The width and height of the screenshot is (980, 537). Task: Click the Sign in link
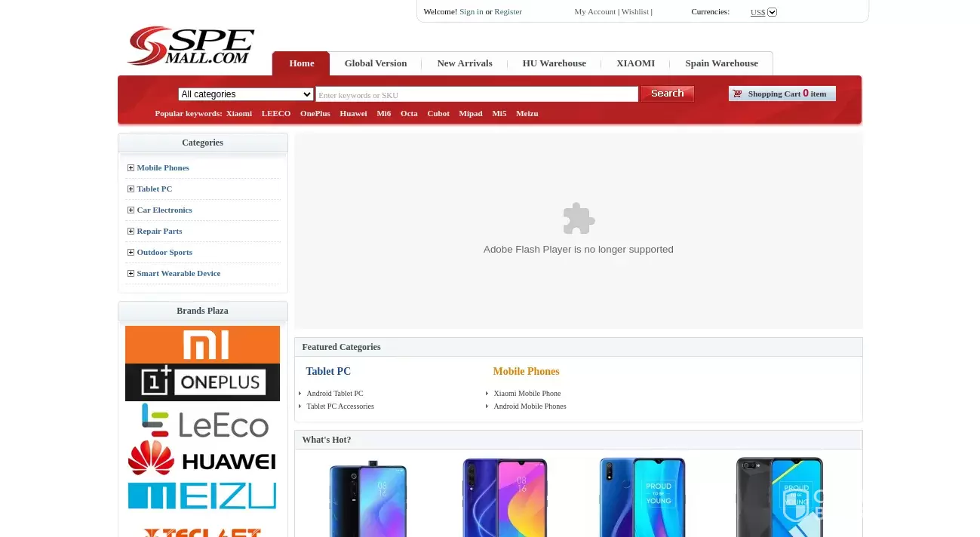click(472, 11)
